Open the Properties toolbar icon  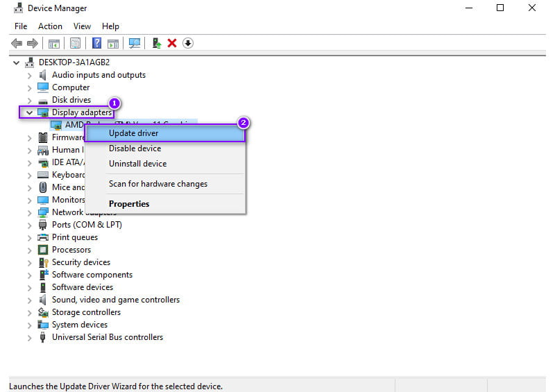[75, 43]
